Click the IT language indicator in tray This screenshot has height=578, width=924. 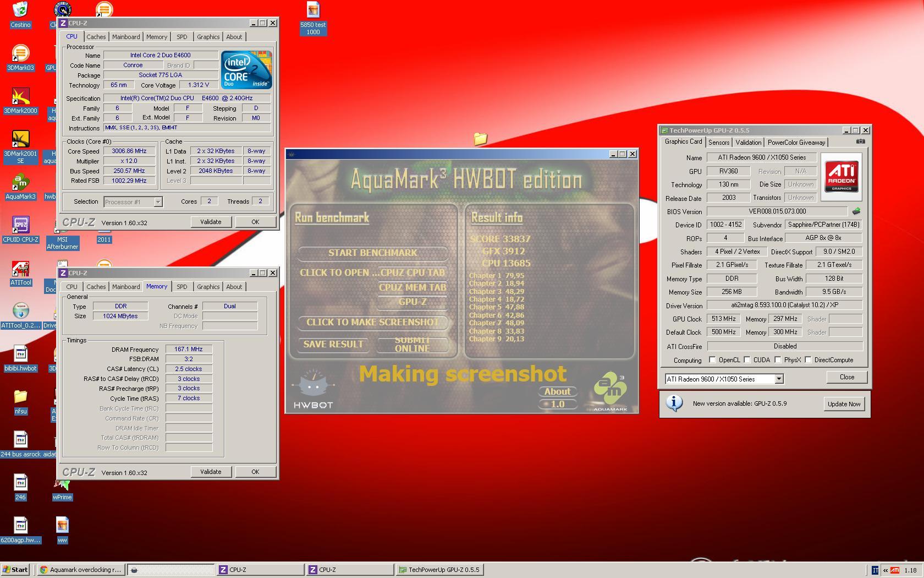pos(875,570)
